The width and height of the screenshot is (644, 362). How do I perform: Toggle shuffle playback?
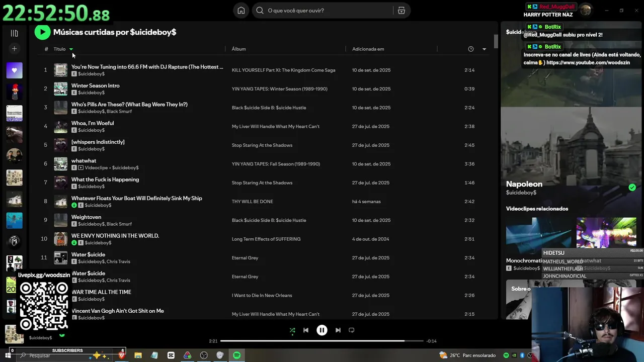[292, 330]
